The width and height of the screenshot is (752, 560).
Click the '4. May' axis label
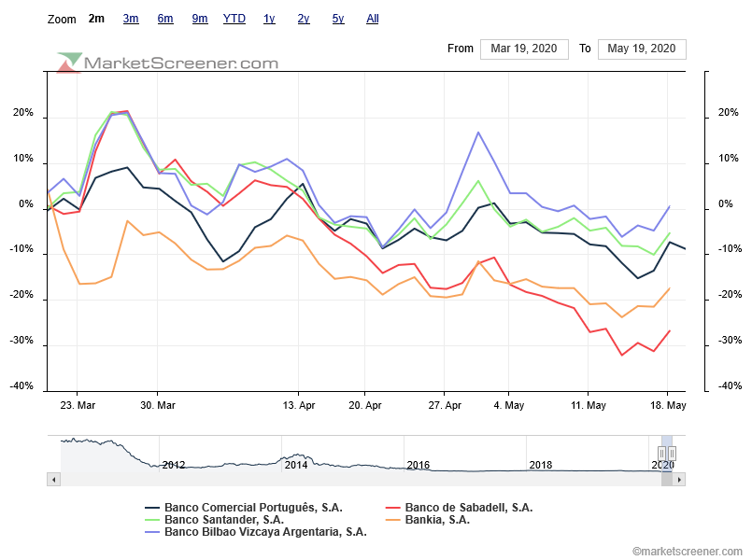(x=509, y=405)
